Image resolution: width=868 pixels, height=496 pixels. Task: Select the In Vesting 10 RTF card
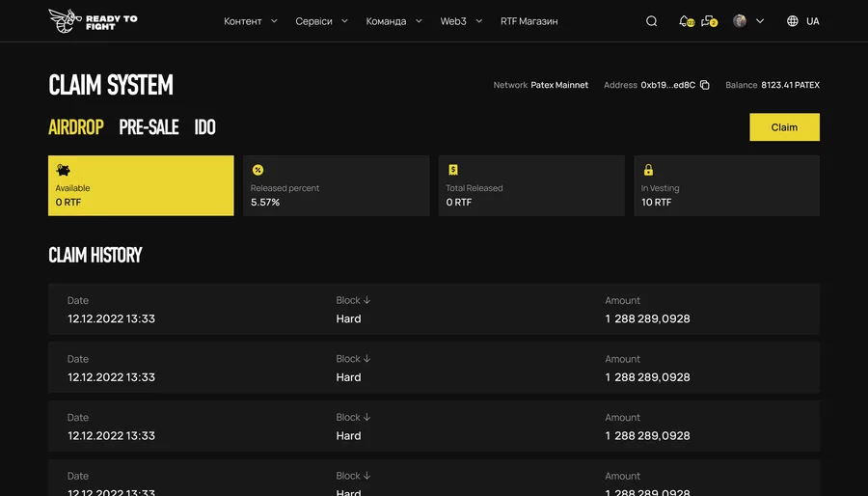click(727, 185)
